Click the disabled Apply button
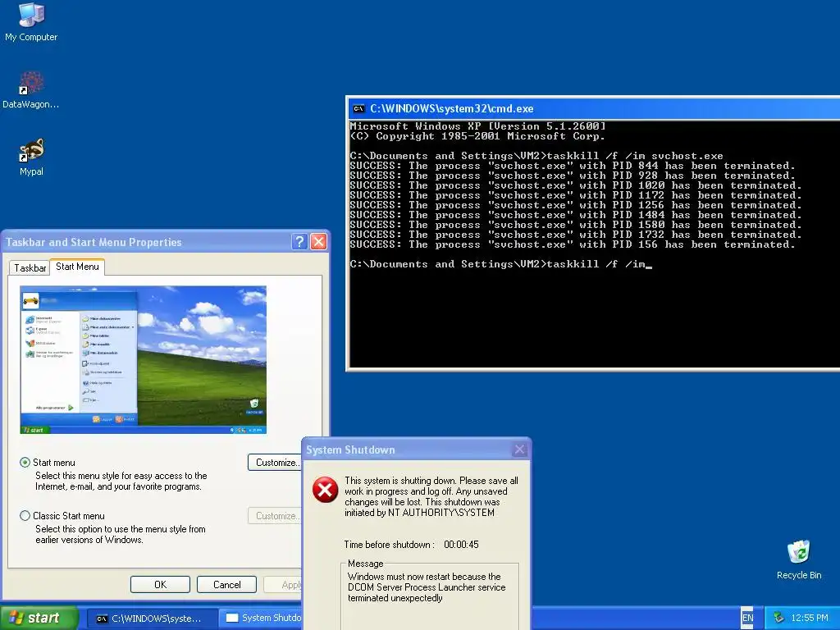The width and height of the screenshot is (840, 630). coord(283,584)
